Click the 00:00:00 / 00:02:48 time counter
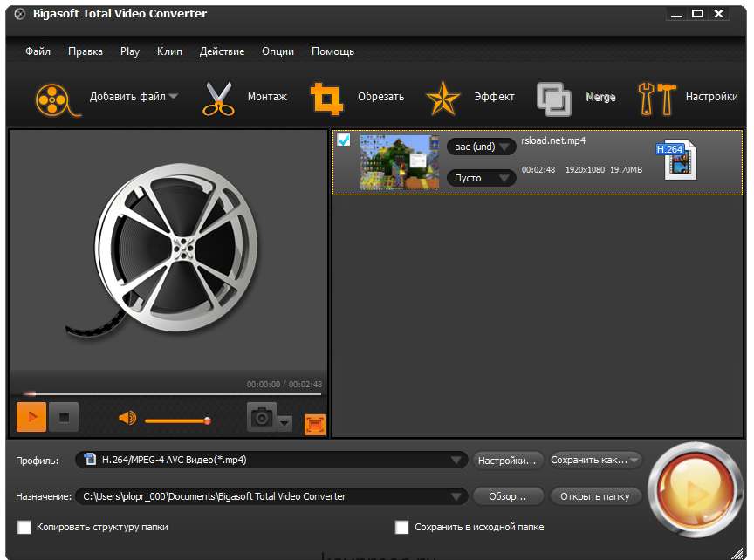Viewport: 754px width, 560px height. 284,384
